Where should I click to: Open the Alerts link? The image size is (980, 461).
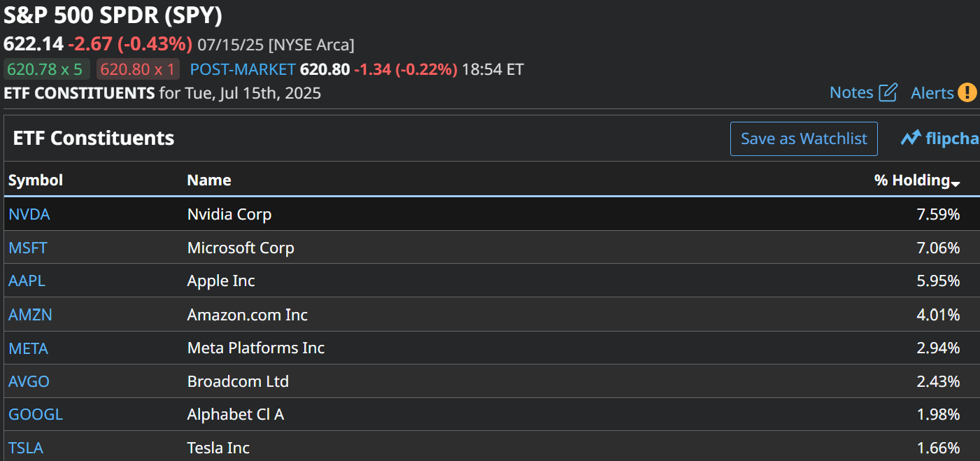(932, 93)
